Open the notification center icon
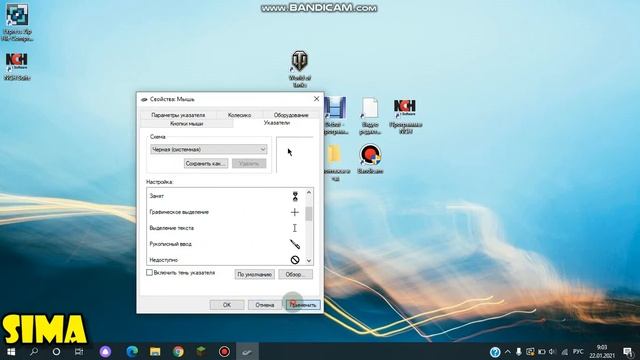The image size is (640, 360). [x=629, y=351]
